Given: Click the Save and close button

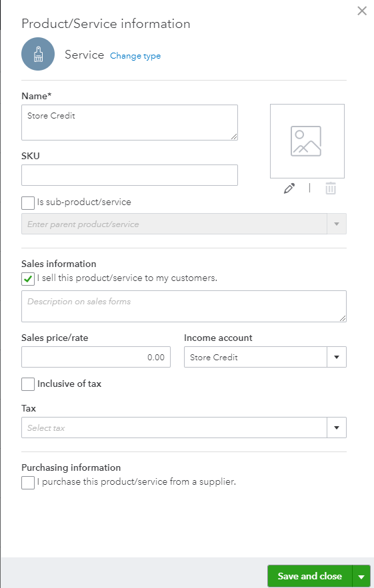Looking at the screenshot, I should point(310,576).
